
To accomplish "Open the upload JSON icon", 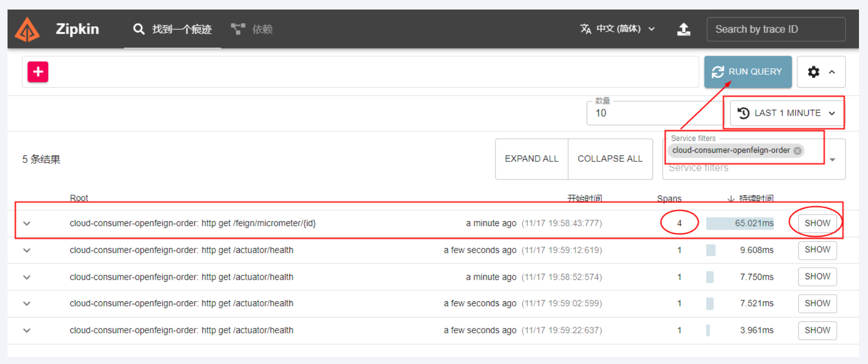I will pyautogui.click(x=683, y=29).
